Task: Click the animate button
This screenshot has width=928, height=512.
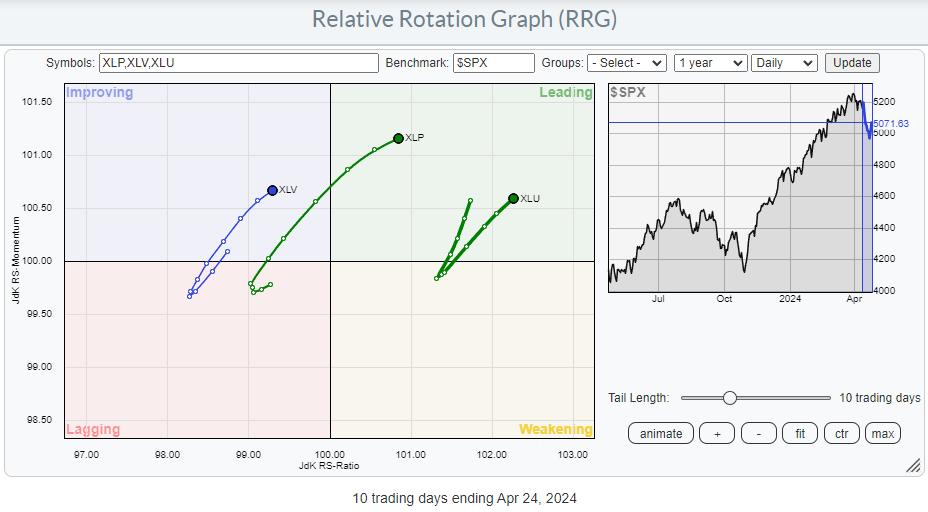Action: 661,433
